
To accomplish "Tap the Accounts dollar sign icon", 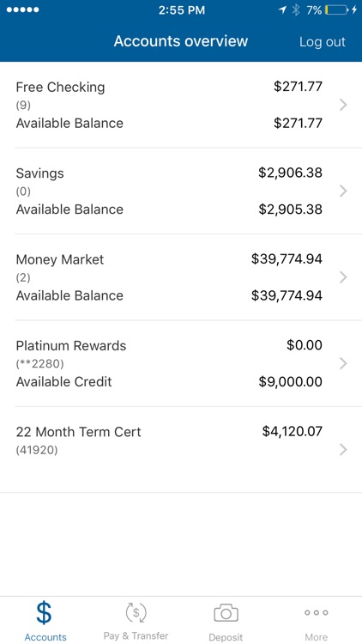I will [x=45, y=613].
